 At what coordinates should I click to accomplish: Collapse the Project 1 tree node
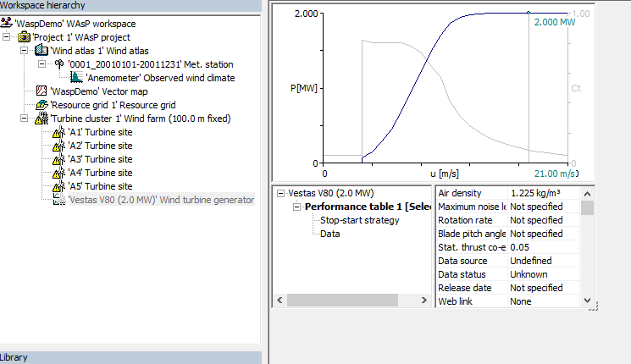pos(8,37)
